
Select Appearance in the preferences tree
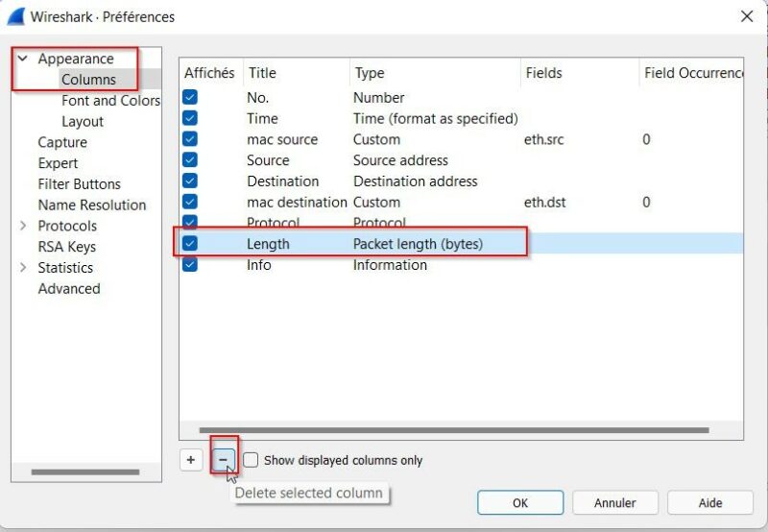click(x=76, y=59)
